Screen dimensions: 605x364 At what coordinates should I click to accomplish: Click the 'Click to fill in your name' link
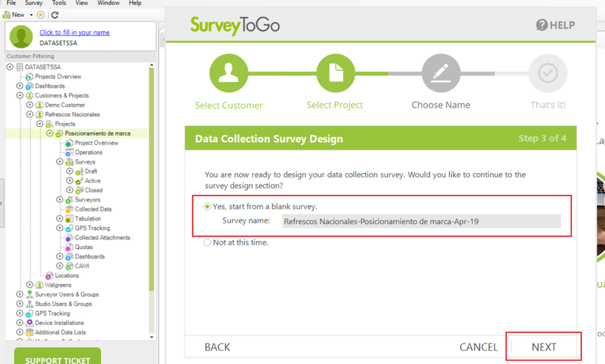click(75, 32)
